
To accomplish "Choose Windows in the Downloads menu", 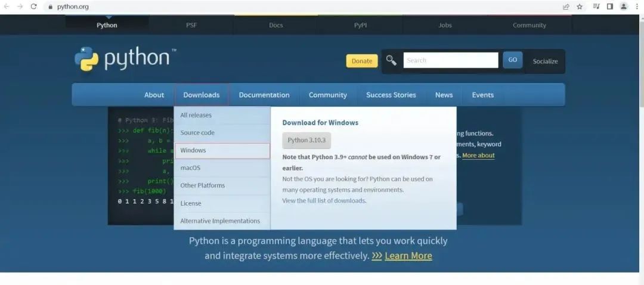I will coord(222,150).
